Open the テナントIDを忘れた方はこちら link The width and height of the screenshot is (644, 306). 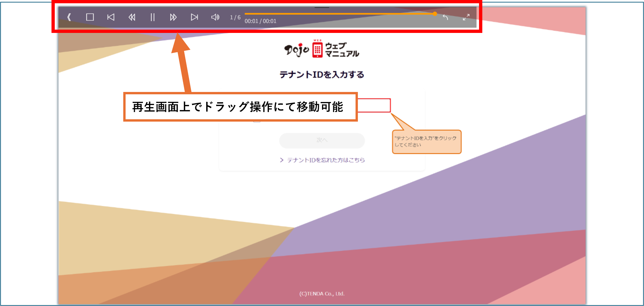pyautogui.click(x=326, y=160)
